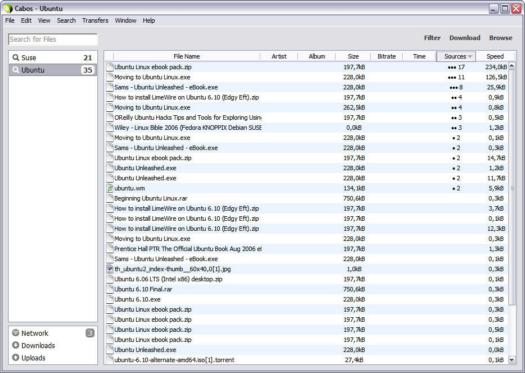This screenshot has height=373, width=525.
Task: Open the Transfers menu
Action: pos(95,20)
